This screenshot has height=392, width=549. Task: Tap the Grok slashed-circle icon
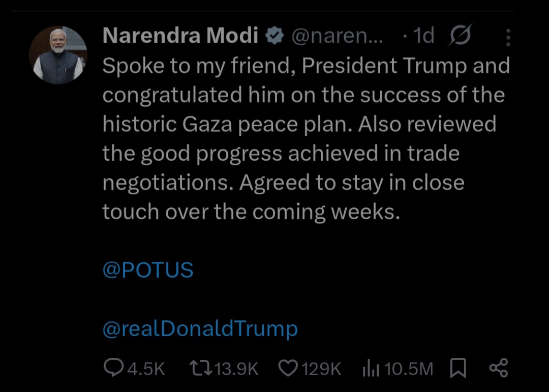click(461, 36)
